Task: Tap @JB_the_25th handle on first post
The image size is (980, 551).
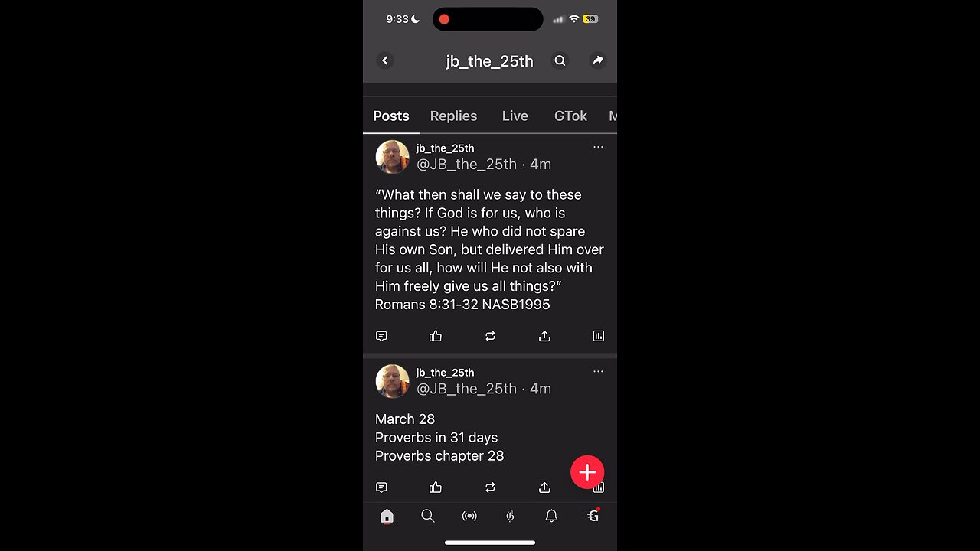Action: (x=466, y=164)
